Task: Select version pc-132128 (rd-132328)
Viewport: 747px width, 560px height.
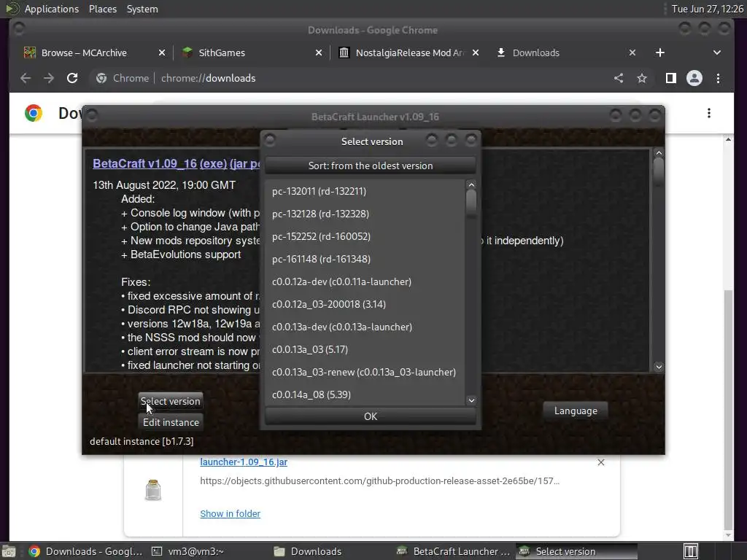Action: pos(365,214)
